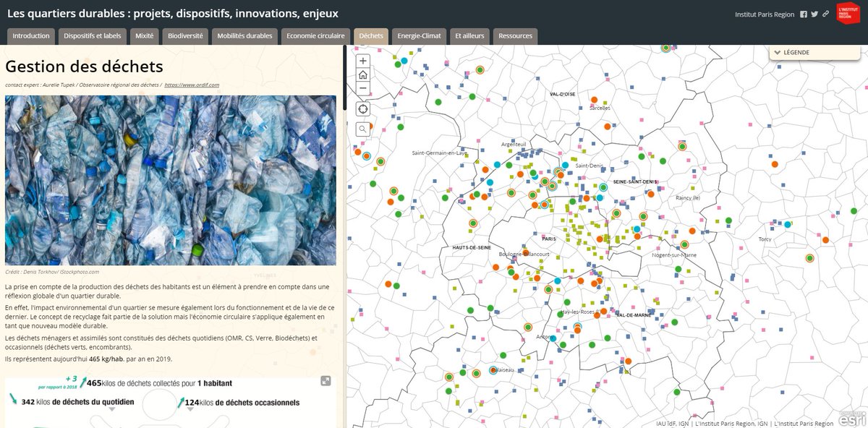Image resolution: width=868 pixels, height=428 pixels.
Task: Open Economie circulaire tab
Action: pos(315,36)
